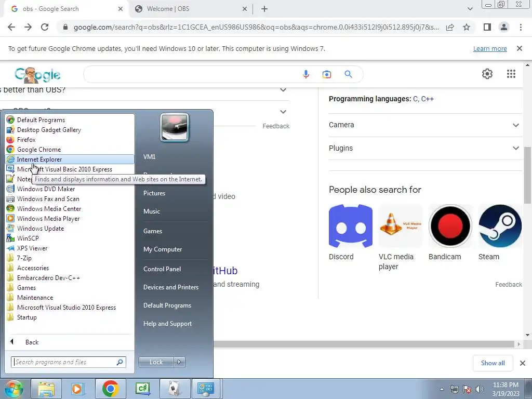
Task: Open Default Programs in the right pane
Action: coord(167,305)
